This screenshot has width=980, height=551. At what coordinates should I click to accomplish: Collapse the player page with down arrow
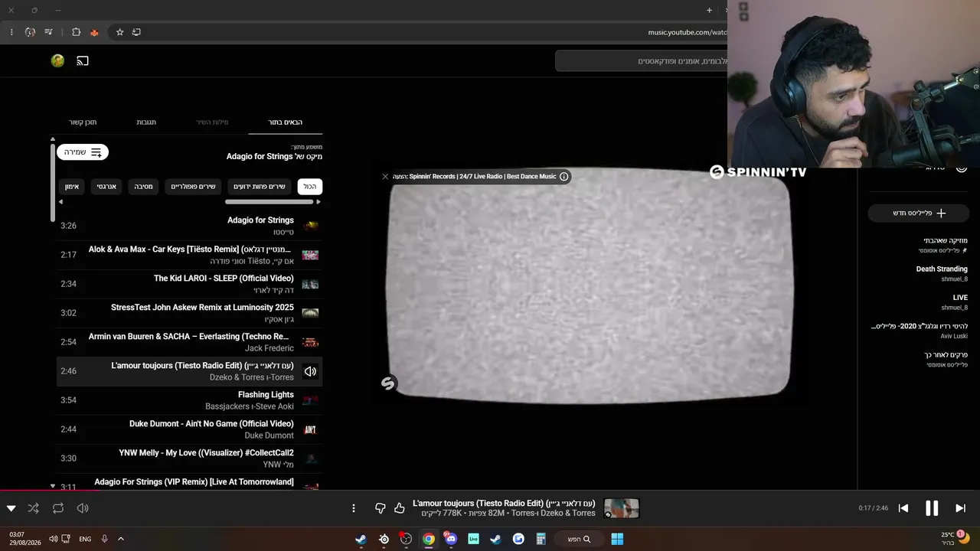[x=11, y=508]
